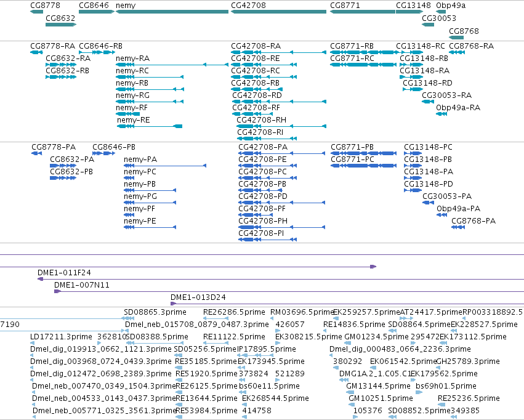524x420 pixels.
Task: Click transcript CG8768-RA
Action: click(x=457, y=52)
